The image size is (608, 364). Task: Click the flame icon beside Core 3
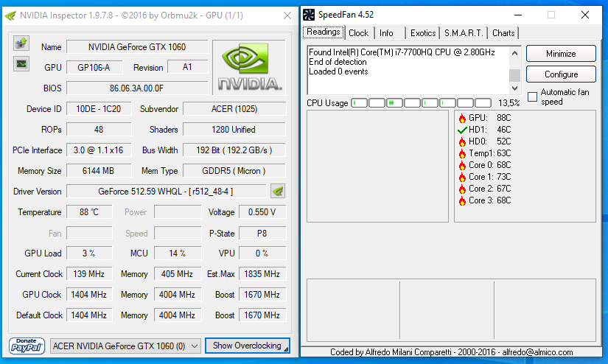pos(462,201)
